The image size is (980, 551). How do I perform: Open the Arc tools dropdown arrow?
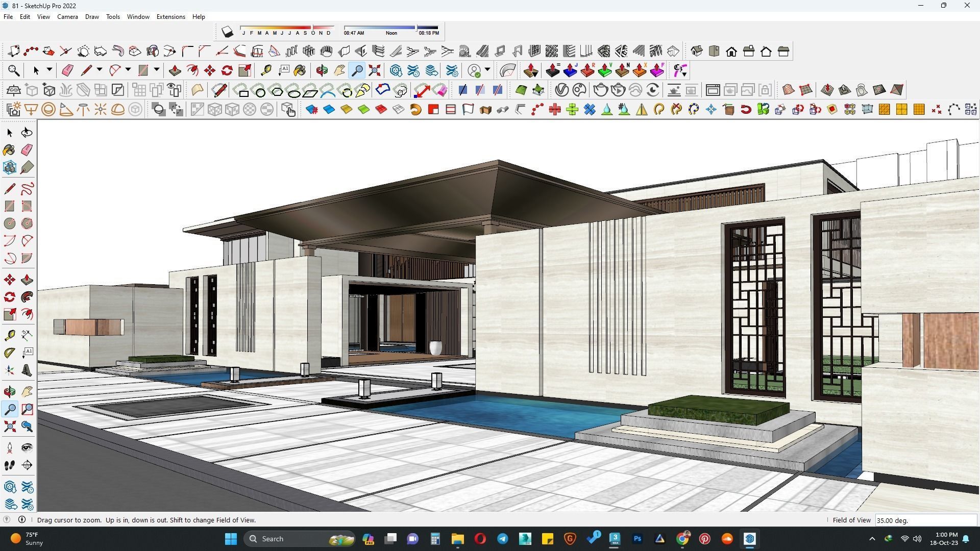click(128, 70)
